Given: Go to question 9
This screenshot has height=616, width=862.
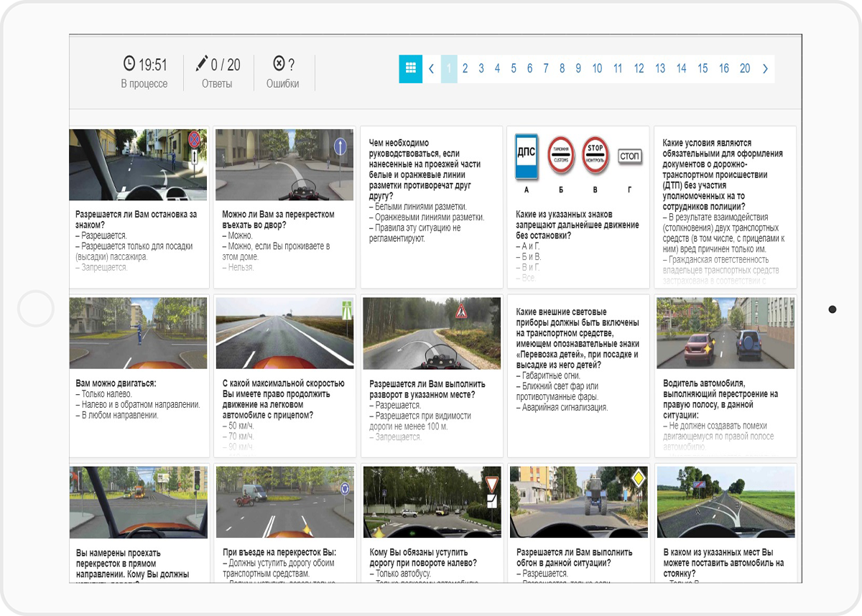Looking at the screenshot, I should pos(578,69).
